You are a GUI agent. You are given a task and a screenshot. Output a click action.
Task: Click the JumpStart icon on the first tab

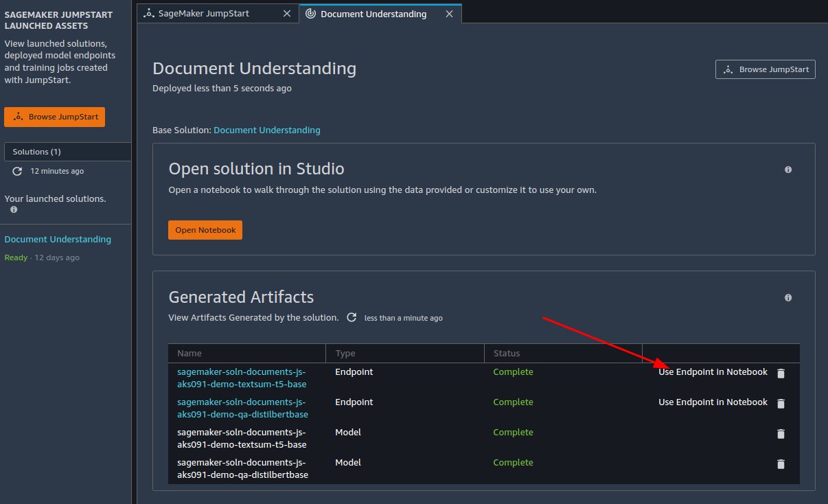(x=148, y=14)
